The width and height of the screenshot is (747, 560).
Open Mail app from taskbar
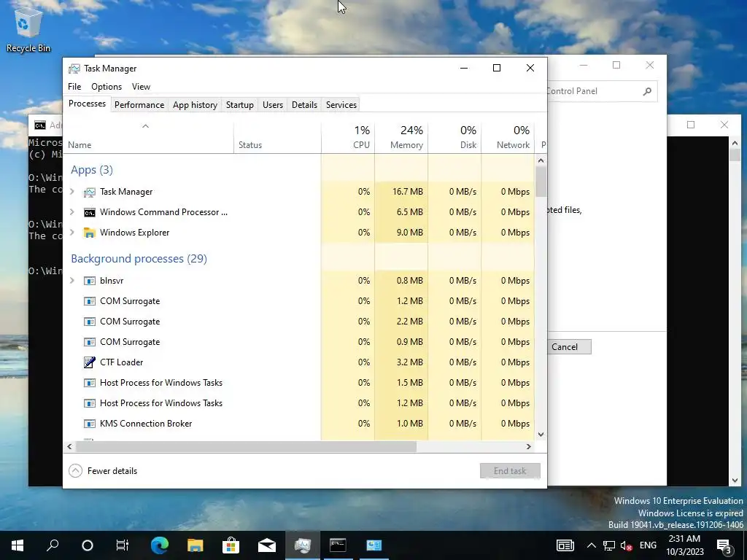tap(267, 545)
